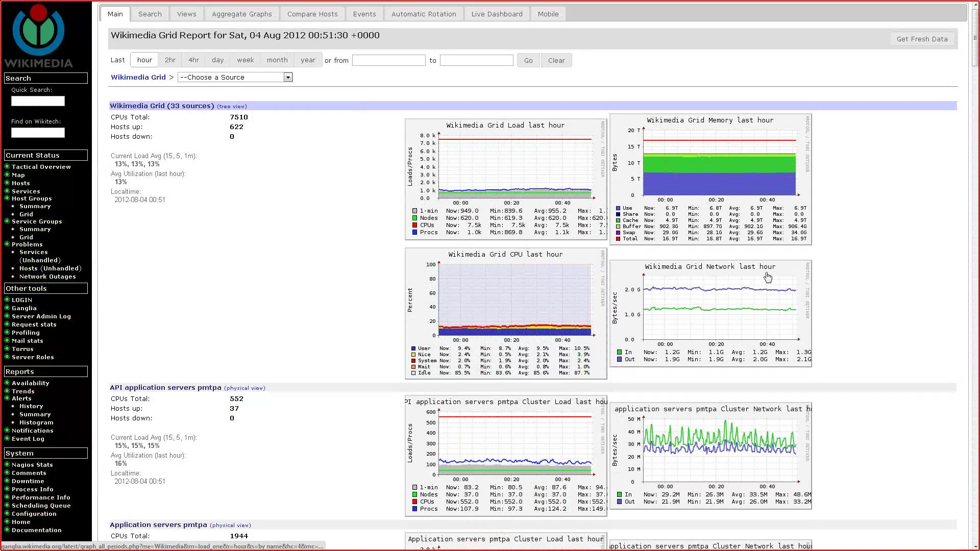
Task: Open the Network Outages link
Action: pyautogui.click(x=47, y=277)
